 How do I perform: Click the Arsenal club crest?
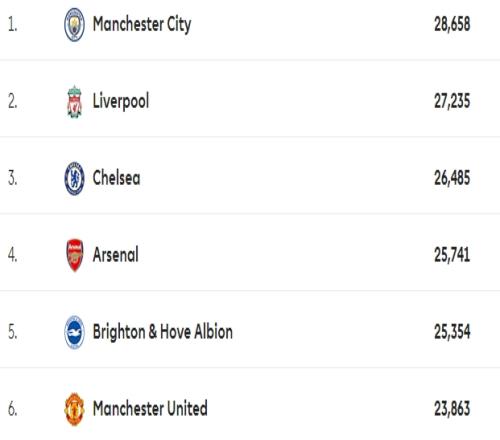(75, 255)
